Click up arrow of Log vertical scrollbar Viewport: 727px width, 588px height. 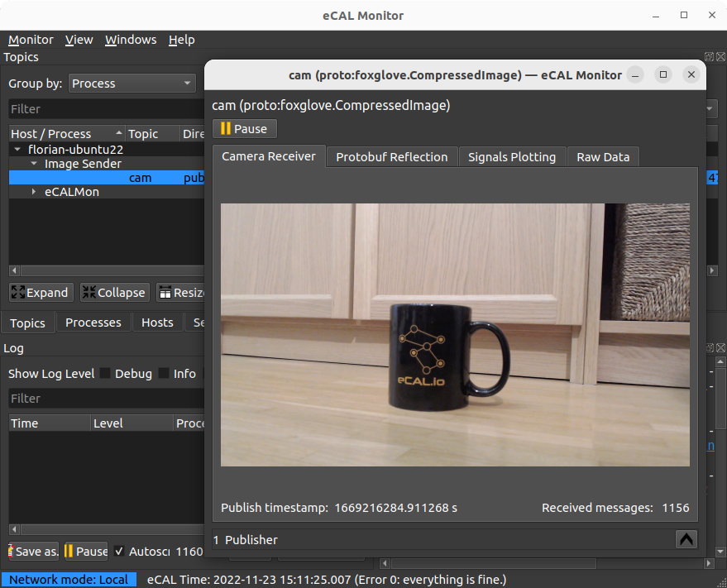click(x=720, y=361)
